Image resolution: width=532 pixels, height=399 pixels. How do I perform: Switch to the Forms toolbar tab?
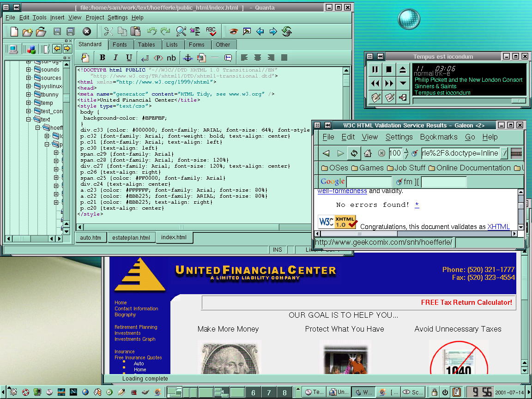(196, 44)
